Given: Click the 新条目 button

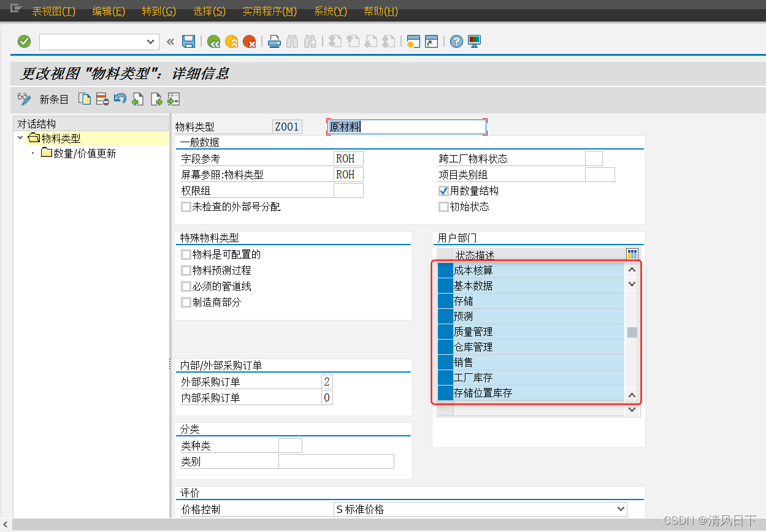Looking at the screenshot, I should pyautogui.click(x=54, y=99).
